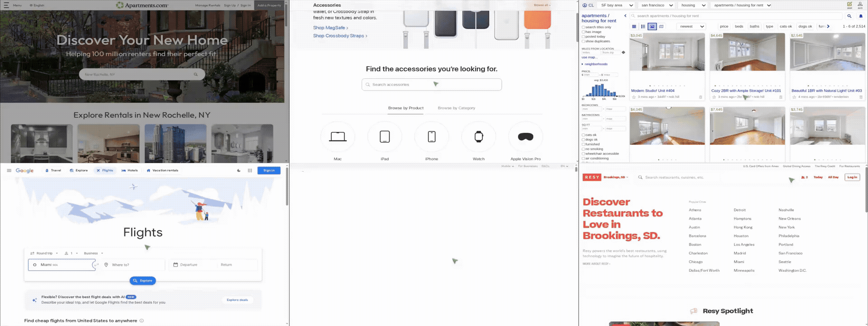868x326 pixels.
Task: Click the Apartments.com page vertical scrollbar
Action: pyautogui.click(x=287, y=16)
